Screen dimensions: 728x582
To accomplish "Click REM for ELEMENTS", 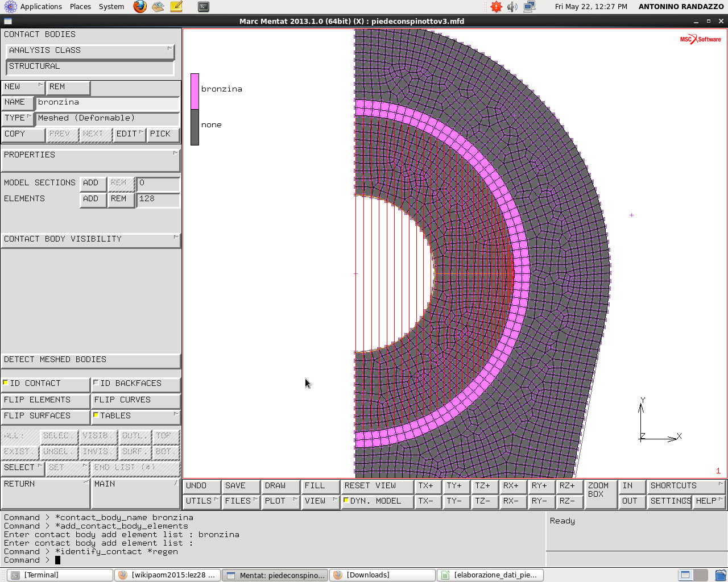I will (121, 199).
